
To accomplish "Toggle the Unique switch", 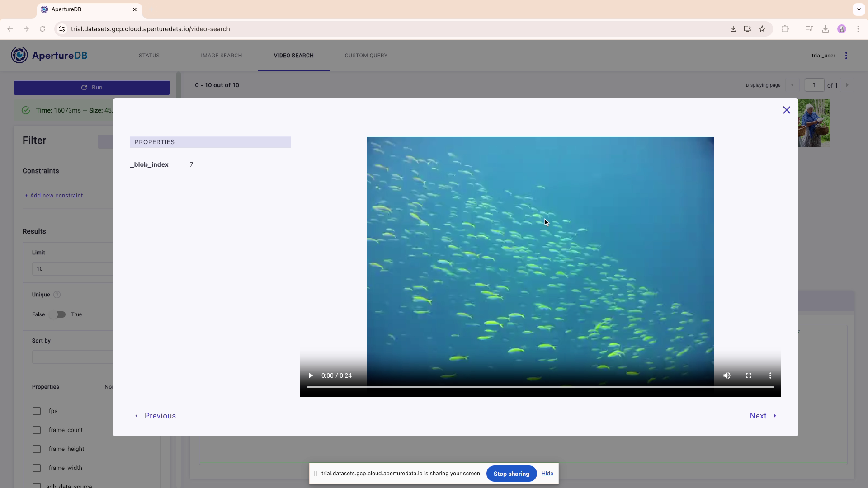I will pyautogui.click(x=58, y=314).
